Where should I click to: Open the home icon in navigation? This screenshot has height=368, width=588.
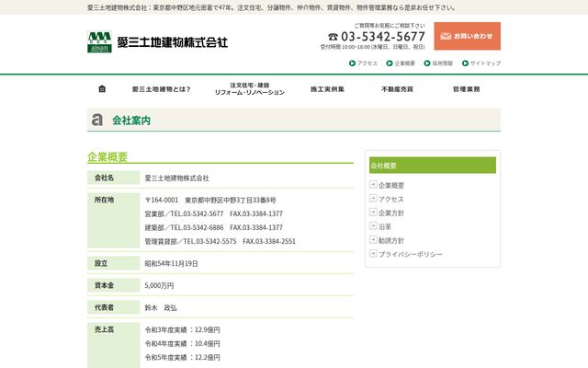click(102, 88)
